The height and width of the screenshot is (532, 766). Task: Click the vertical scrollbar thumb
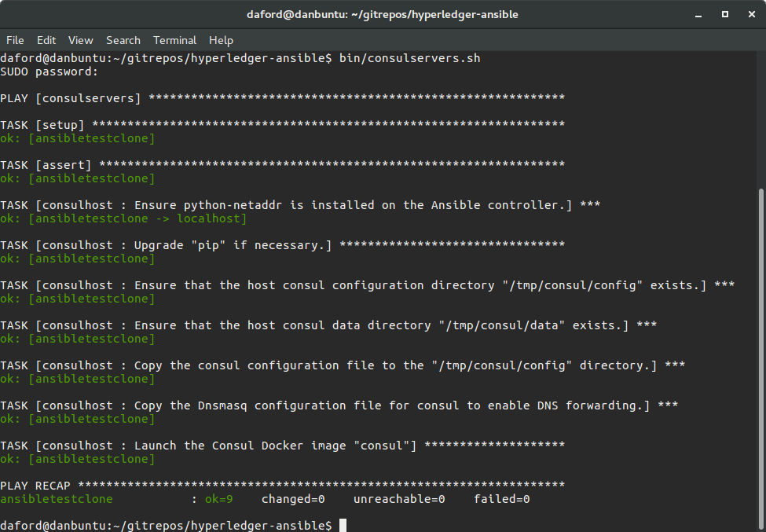pyautogui.click(x=761, y=359)
